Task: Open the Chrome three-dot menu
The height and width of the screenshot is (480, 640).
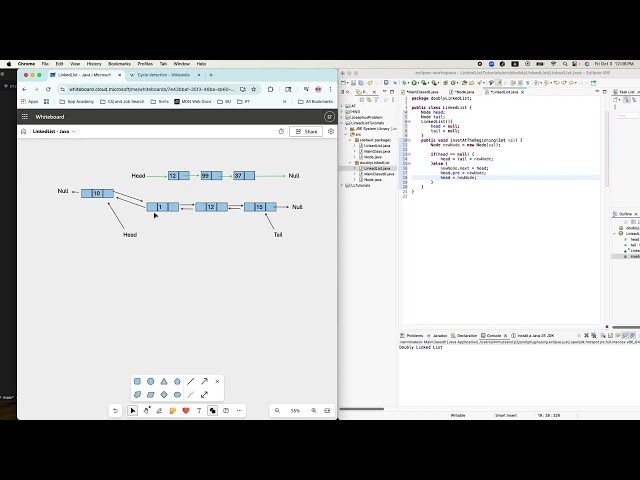Action: [330, 89]
